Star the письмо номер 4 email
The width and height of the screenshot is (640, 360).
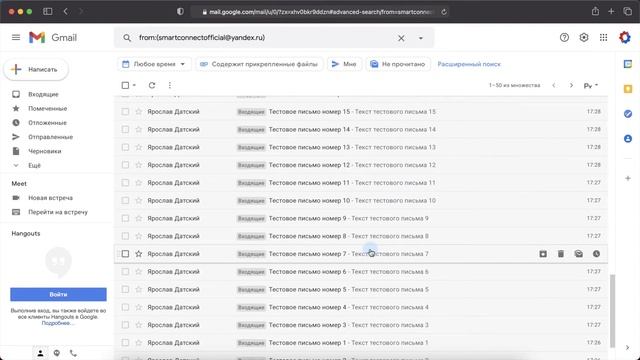click(x=139, y=307)
